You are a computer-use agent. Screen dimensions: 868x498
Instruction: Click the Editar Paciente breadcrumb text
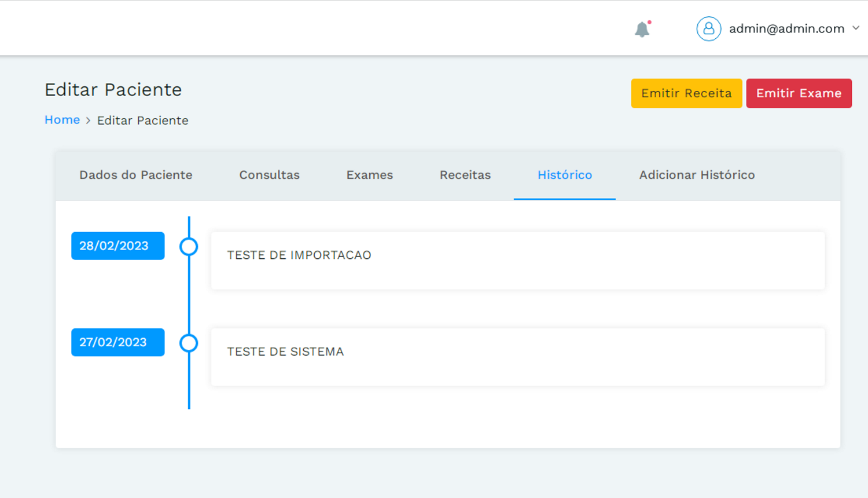pyautogui.click(x=142, y=120)
